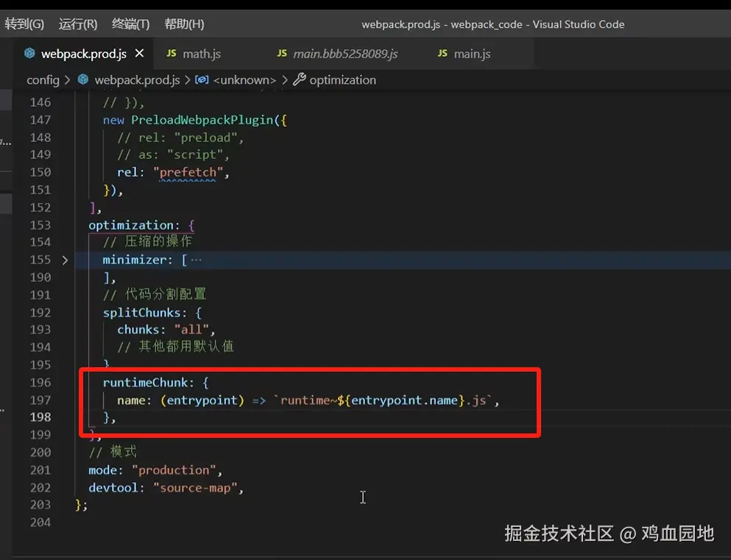
Task: Click the "source-map" devtool value
Action: pyautogui.click(x=195, y=488)
